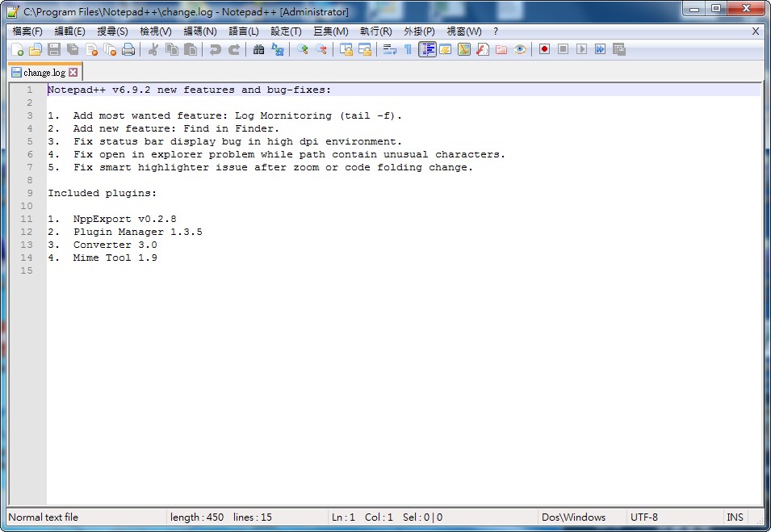Click the text 'Included plugins:'

tap(103, 193)
